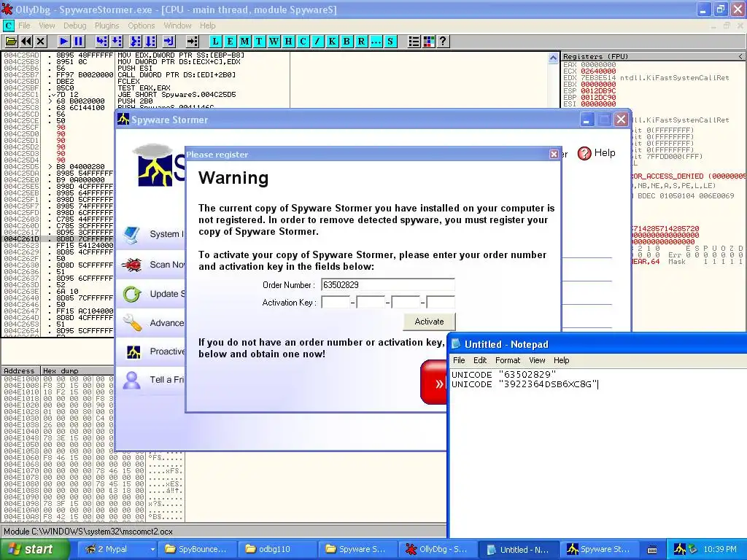This screenshot has width=747, height=560.
Task: Click third Activation Key segment field
Action: pyautogui.click(x=406, y=302)
